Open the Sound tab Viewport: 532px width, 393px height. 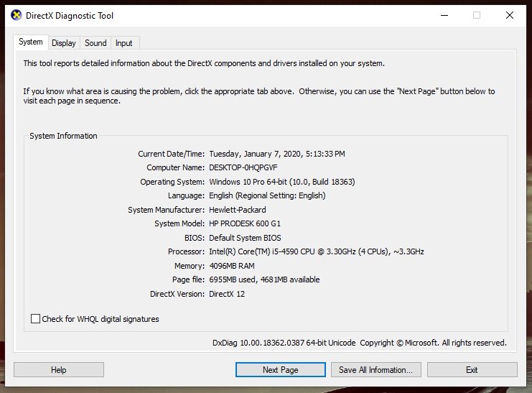[95, 43]
